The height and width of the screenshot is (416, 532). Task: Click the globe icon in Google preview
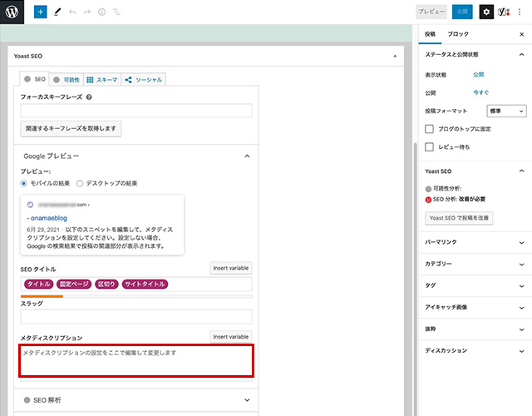[30, 205]
